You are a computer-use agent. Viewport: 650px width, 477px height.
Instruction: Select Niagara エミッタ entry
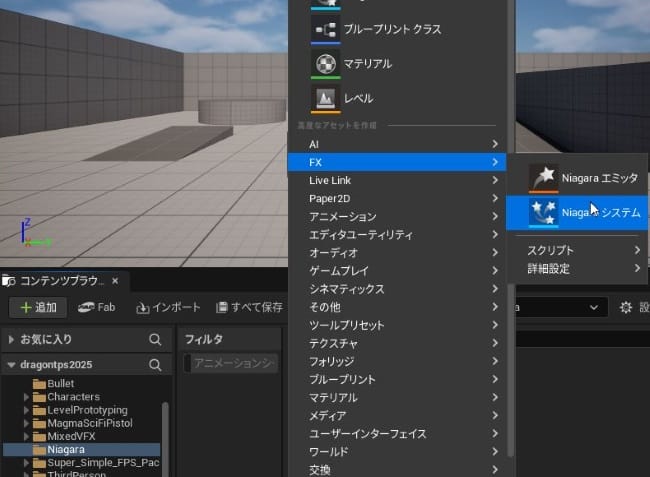pyautogui.click(x=577, y=178)
